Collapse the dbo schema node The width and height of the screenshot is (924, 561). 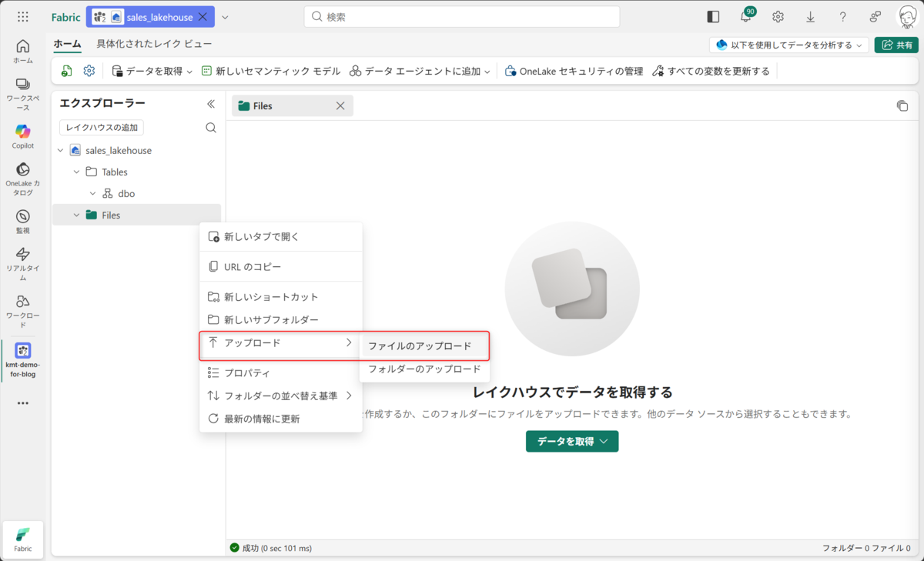pos(92,194)
